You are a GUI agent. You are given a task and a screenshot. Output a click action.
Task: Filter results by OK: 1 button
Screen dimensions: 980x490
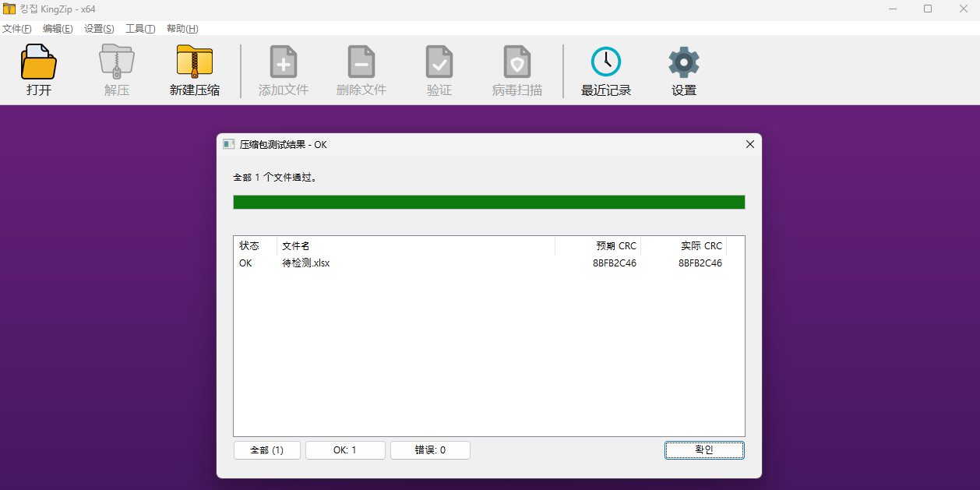pyautogui.click(x=345, y=450)
